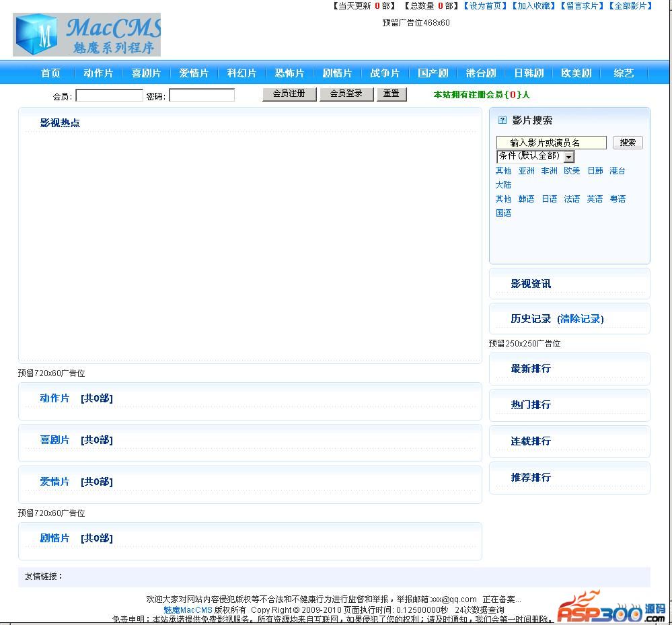Image resolution: width=672 pixels, height=625 pixels.
Task: Click the 本站拥有注册会员 text
Action: point(482,95)
